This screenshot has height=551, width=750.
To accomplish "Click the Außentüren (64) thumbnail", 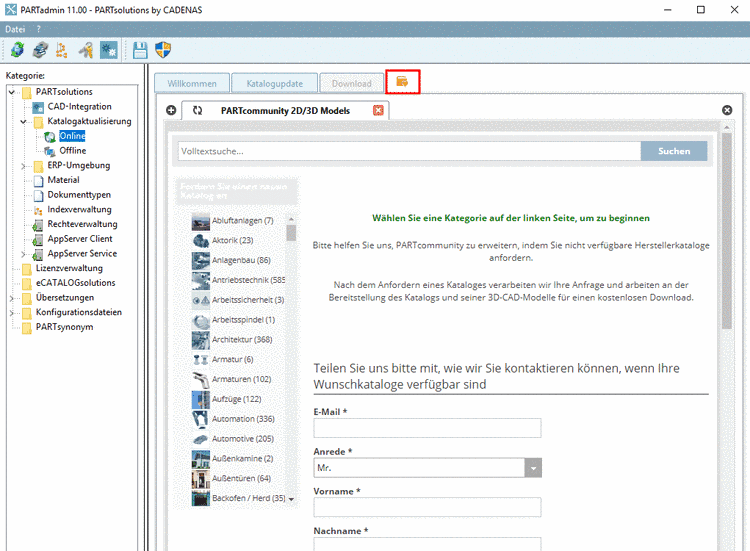I will point(201,479).
